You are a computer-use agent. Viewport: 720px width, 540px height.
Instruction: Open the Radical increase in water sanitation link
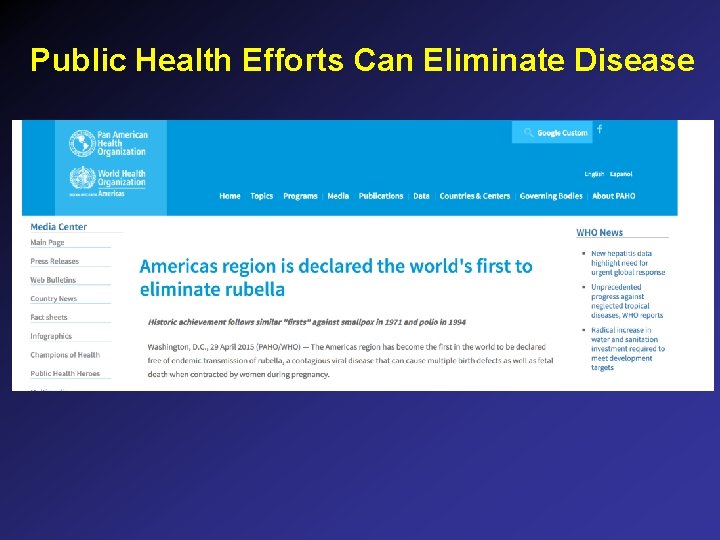pyautogui.click(x=628, y=349)
